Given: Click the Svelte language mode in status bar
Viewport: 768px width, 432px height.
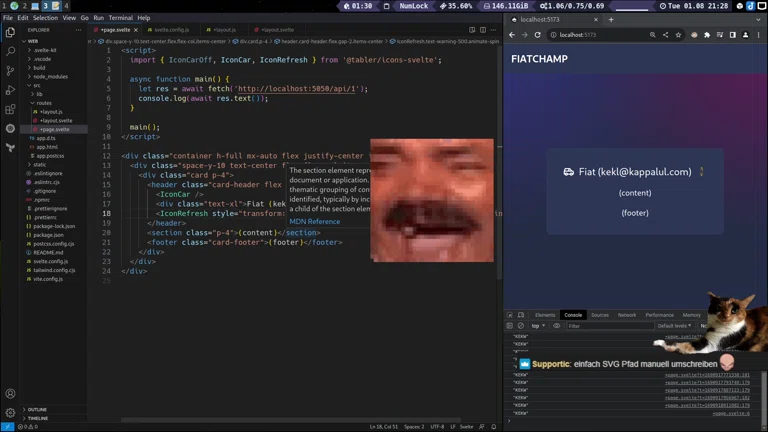Looking at the screenshot, I should [466, 427].
